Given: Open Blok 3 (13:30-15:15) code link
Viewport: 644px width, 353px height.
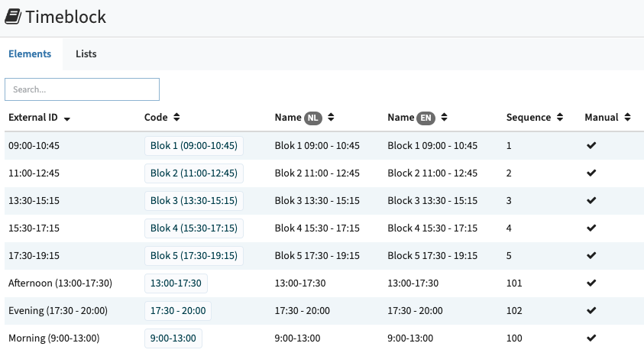Looking at the screenshot, I should pyautogui.click(x=194, y=200).
